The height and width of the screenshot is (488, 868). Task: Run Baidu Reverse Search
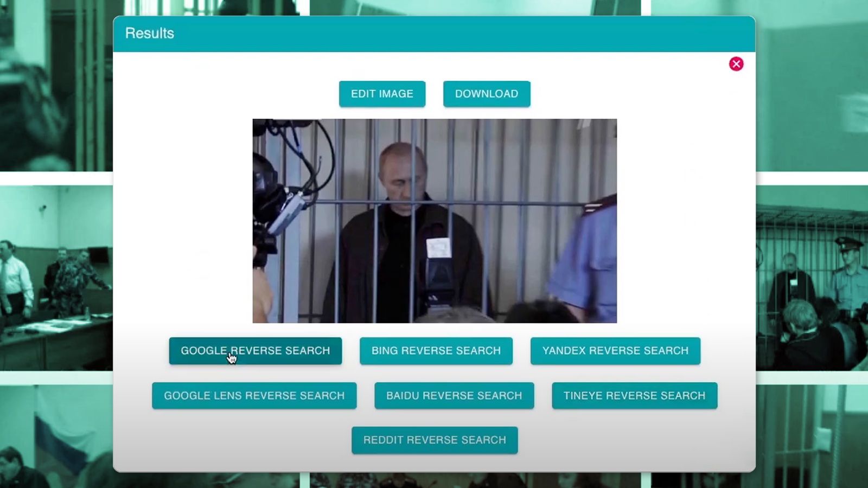click(x=454, y=395)
